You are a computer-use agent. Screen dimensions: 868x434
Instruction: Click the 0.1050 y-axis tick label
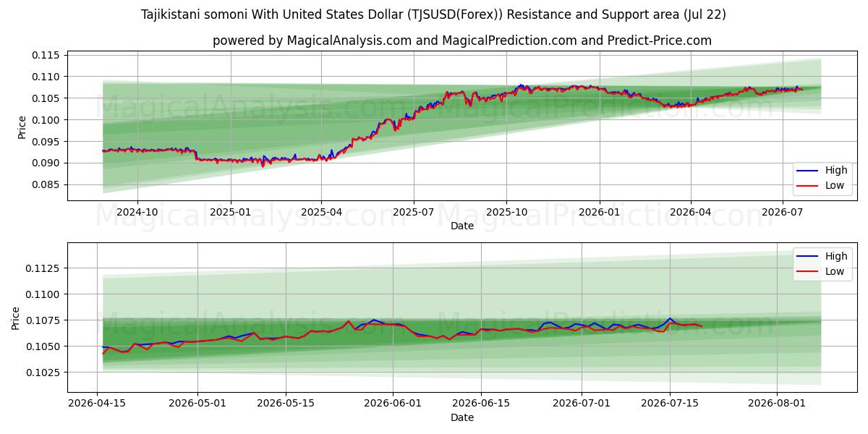click(x=43, y=346)
